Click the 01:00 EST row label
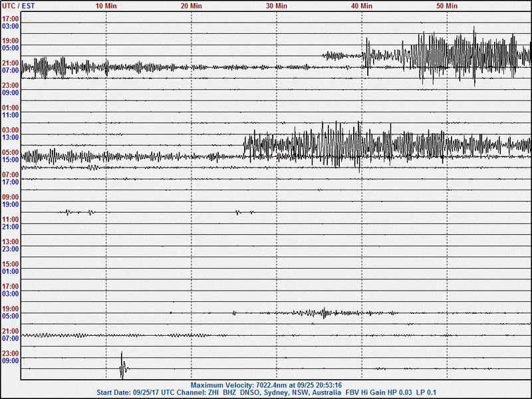This screenshot has height=399, width=532. pos(11,271)
